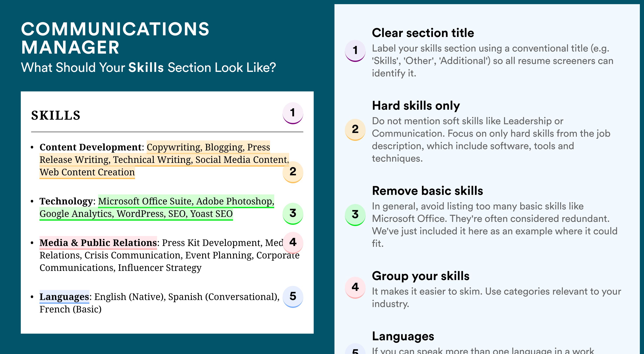The image size is (644, 354).
Task: Click green badge 3 next to Remove basic skills
Action: click(x=355, y=215)
